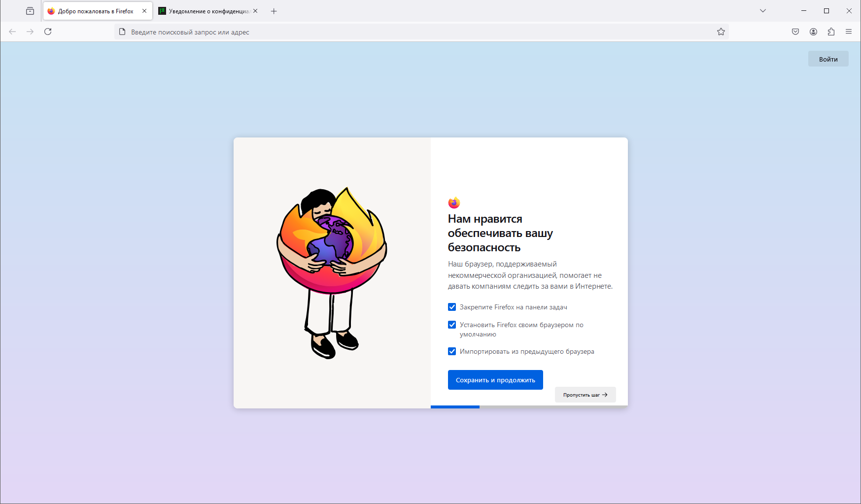Open a new tab with the plus icon

pos(274,11)
